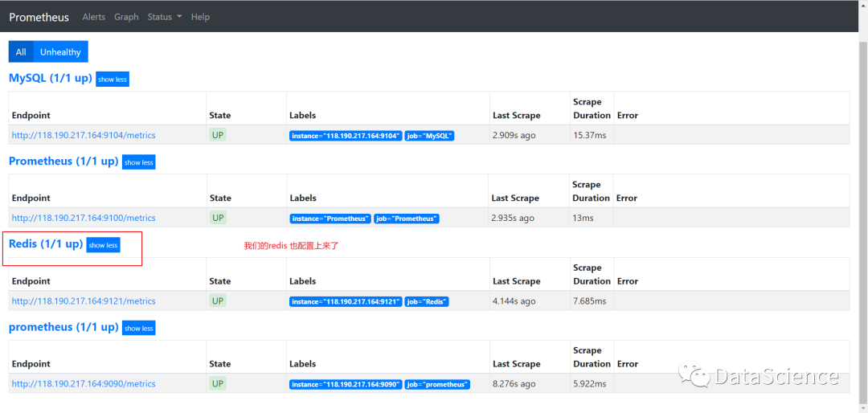Click the Redis group heading
Viewport: 868px width, 413px height.
click(45, 244)
